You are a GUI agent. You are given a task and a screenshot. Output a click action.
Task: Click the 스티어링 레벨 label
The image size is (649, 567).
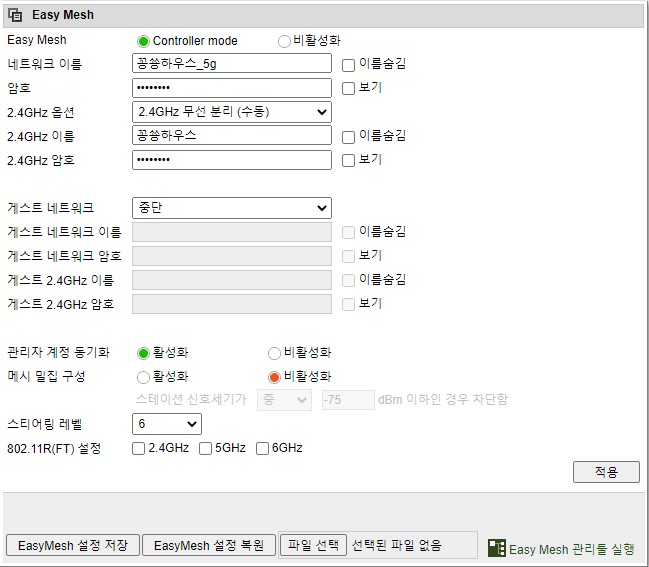45,424
